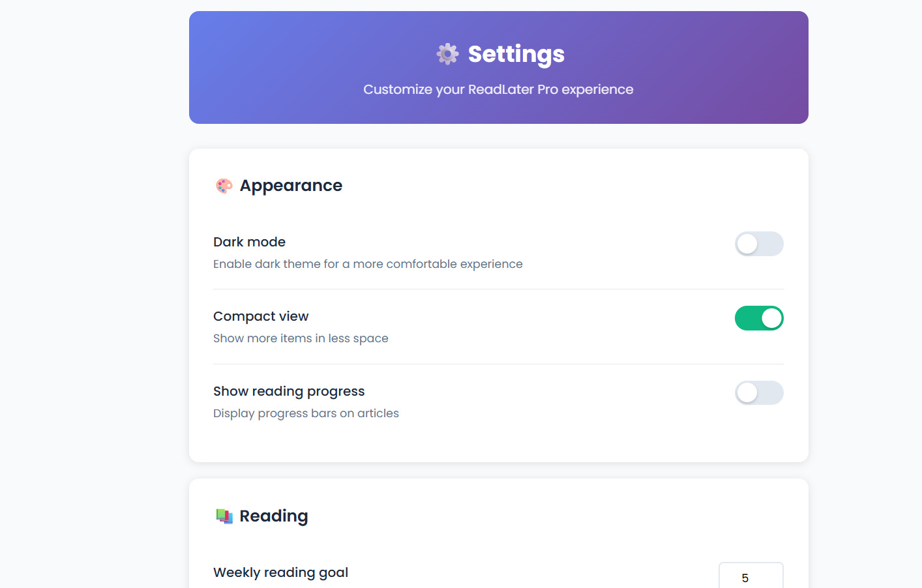The image size is (922, 588).
Task: Click the Compact view label
Action: (x=261, y=316)
